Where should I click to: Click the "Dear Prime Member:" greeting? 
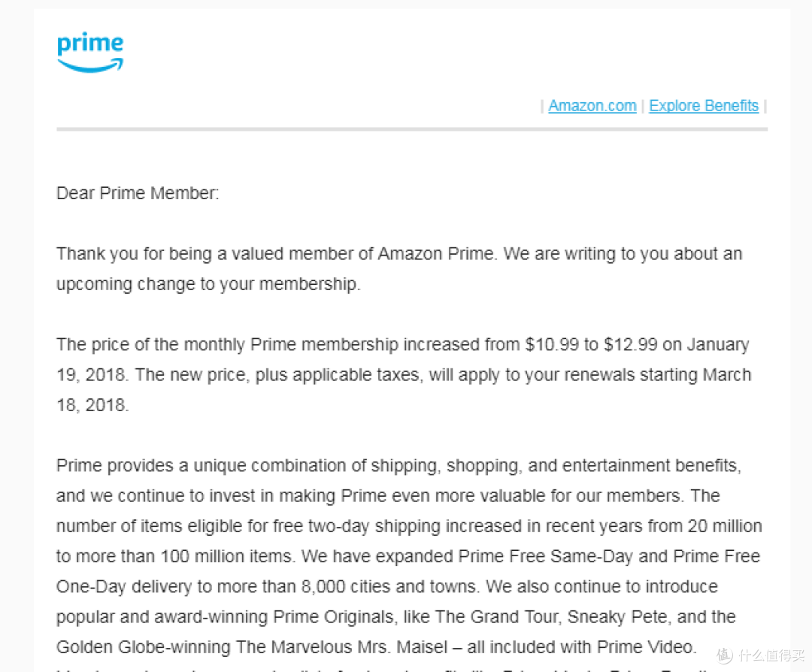pyautogui.click(x=138, y=193)
